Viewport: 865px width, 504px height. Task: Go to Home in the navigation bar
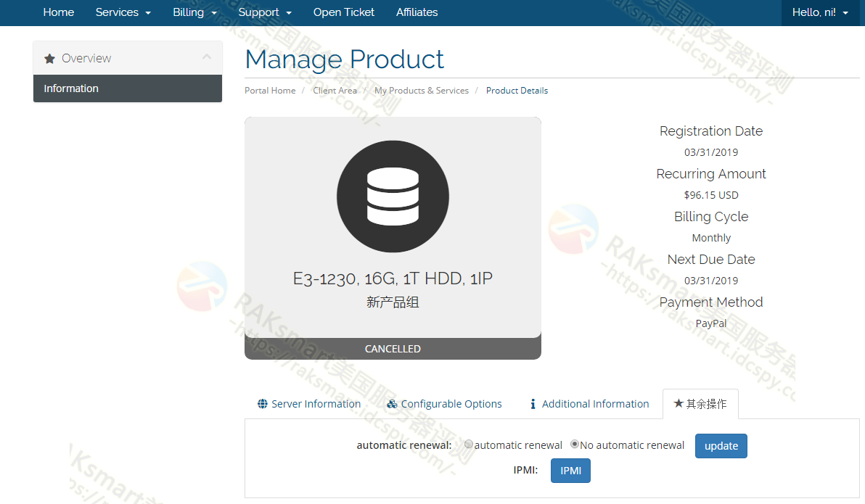[59, 12]
